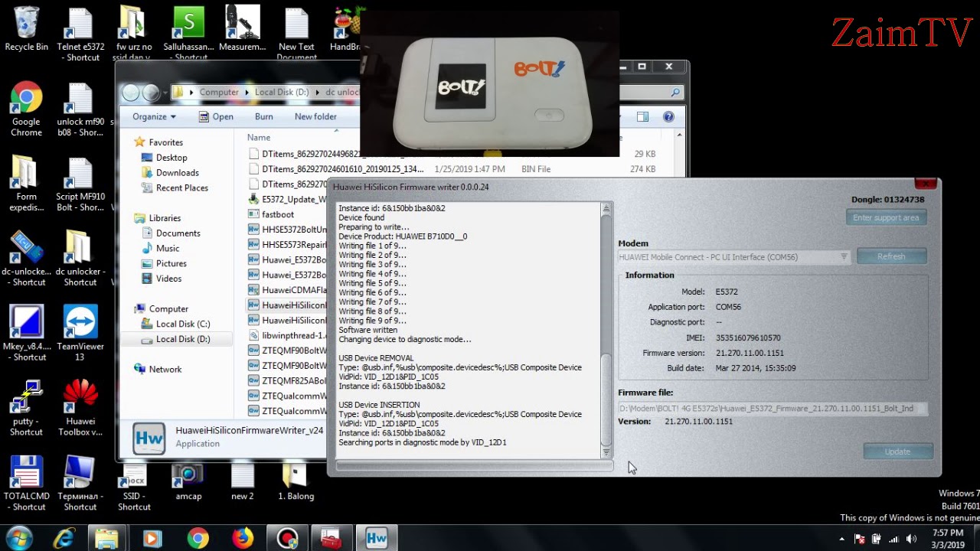Open Desktop under Favorites
Viewport: 980px width, 551px height.
pyautogui.click(x=171, y=158)
